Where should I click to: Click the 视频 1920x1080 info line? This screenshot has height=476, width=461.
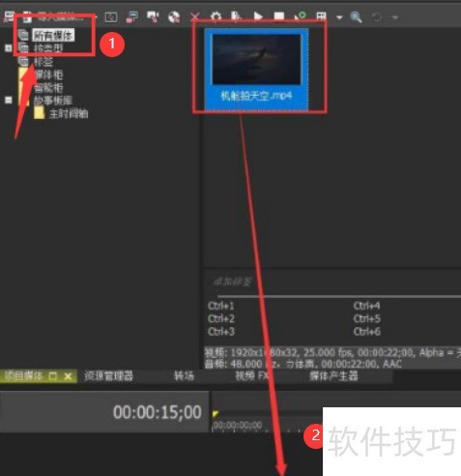tap(332, 353)
